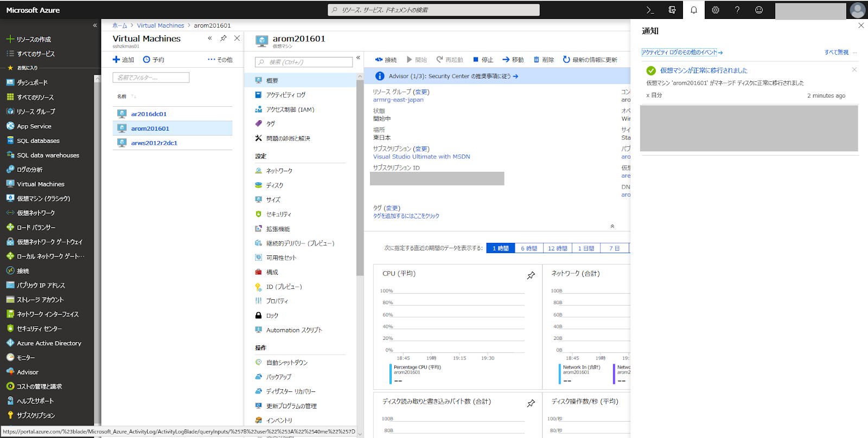Open すべてのリソース in the sidebar

coord(30,97)
